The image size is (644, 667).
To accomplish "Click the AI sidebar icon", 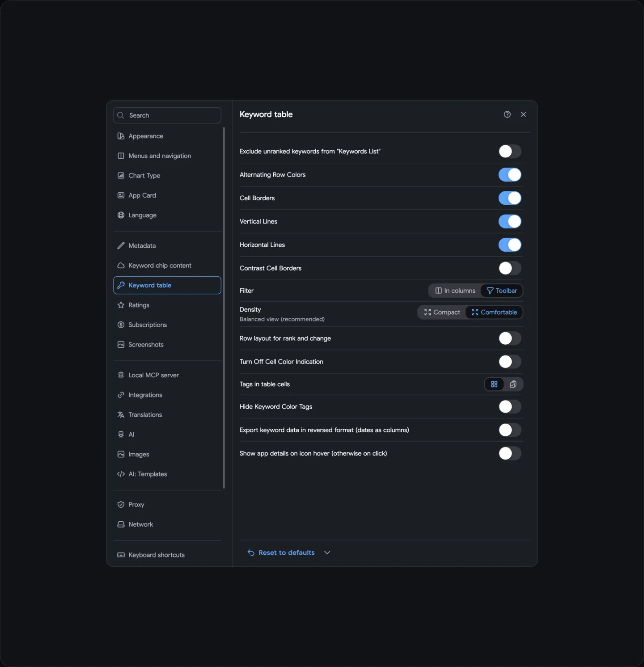I will click(121, 435).
